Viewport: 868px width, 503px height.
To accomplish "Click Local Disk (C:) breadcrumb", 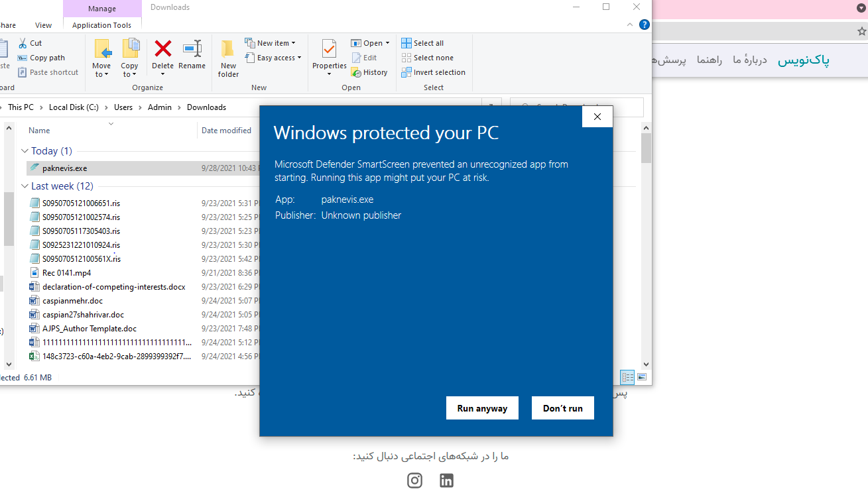I will (74, 107).
